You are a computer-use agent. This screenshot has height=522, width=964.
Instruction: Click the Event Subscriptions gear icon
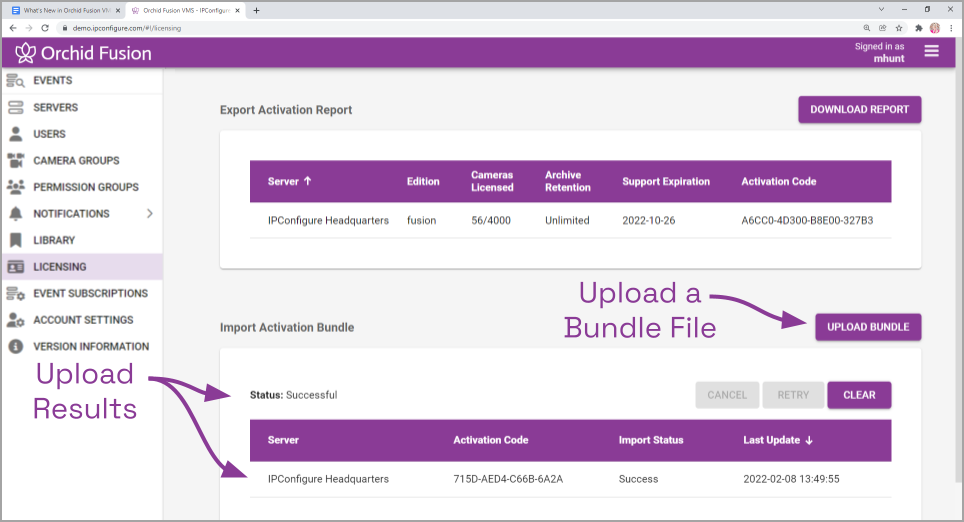tap(15, 293)
